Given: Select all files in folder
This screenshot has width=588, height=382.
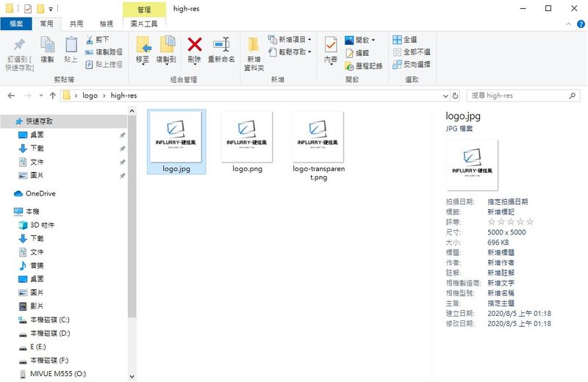Looking at the screenshot, I should pos(405,40).
